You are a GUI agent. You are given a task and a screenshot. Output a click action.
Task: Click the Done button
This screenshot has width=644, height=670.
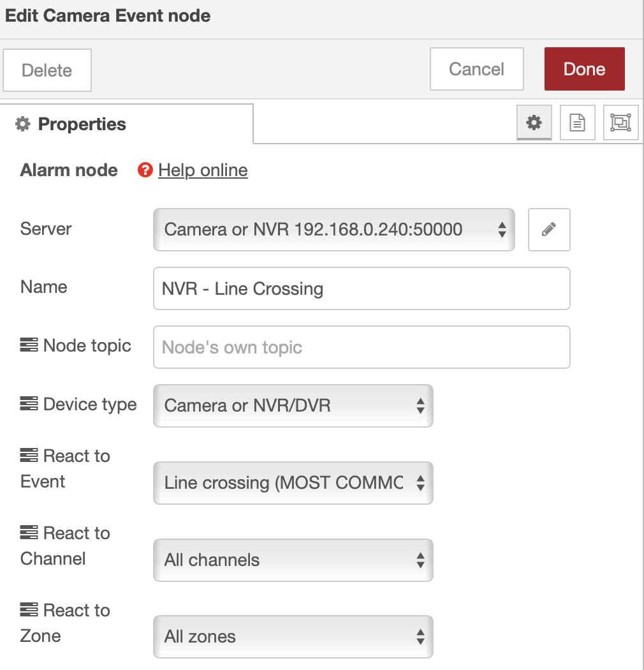584,69
